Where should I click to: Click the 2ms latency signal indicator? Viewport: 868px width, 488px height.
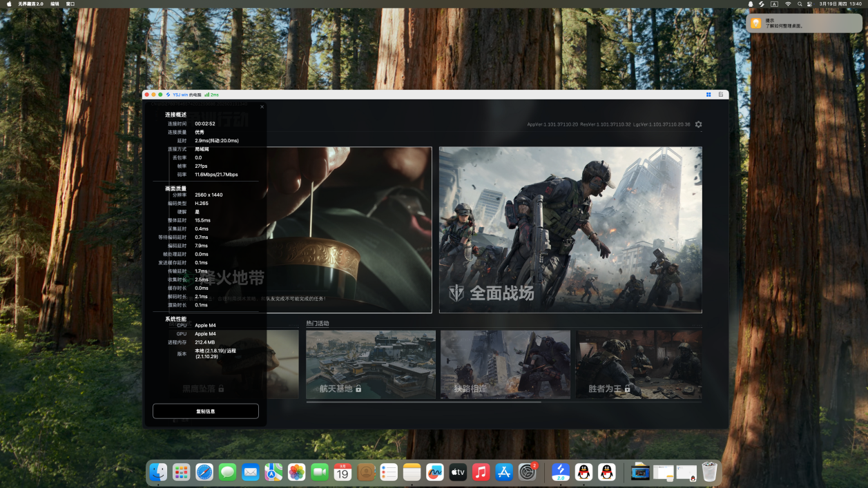[x=211, y=95]
